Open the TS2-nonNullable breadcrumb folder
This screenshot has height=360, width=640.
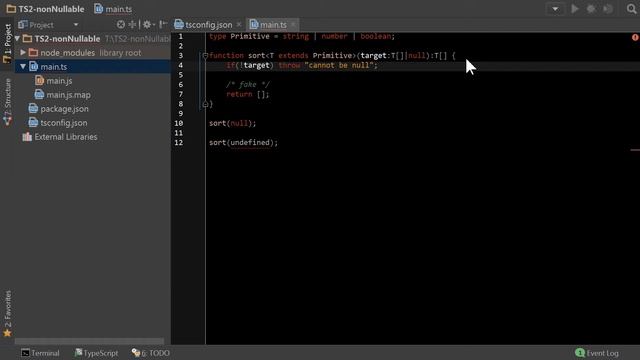45,9
